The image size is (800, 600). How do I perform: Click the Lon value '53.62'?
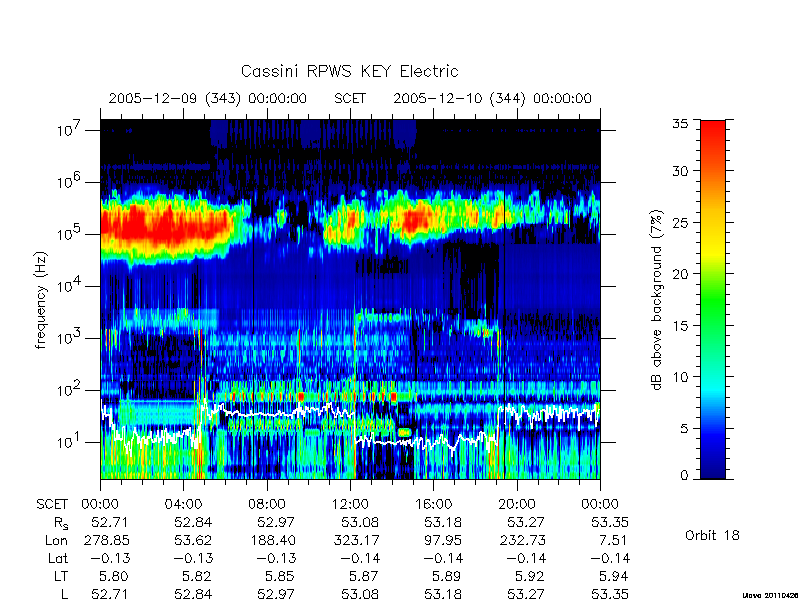pyautogui.click(x=193, y=540)
